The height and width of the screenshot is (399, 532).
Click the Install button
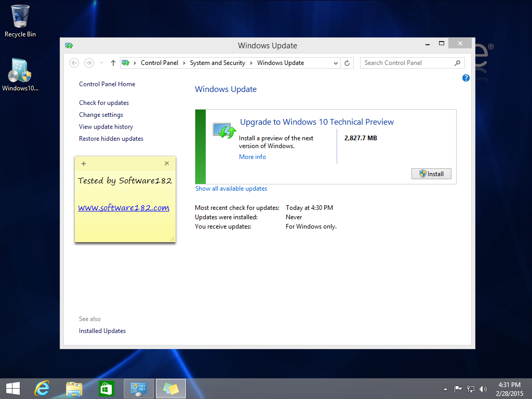[x=431, y=174]
